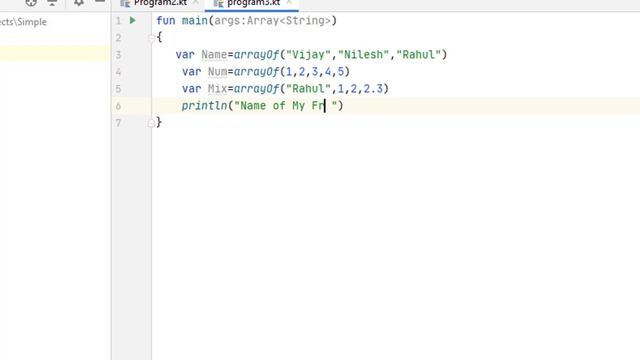Click line number 5 in the gutter

[x=118, y=89]
